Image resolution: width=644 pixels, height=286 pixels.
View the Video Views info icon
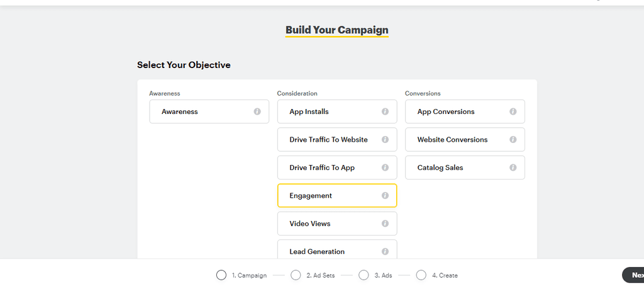tap(385, 224)
